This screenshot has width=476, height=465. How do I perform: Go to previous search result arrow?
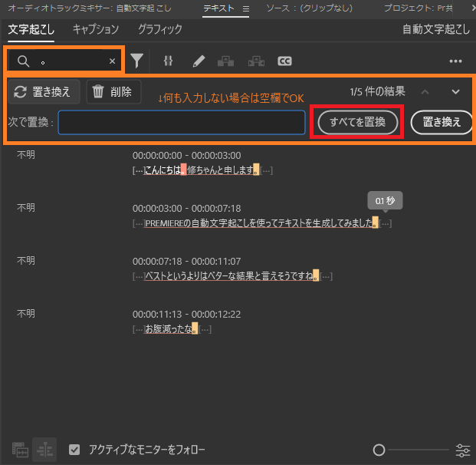[x=425, y=92]
